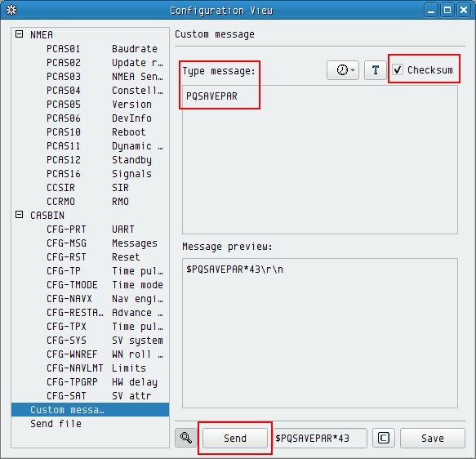
Task: Click the $PQSAVEPAR*43 message name field
Action: (320, 438)
